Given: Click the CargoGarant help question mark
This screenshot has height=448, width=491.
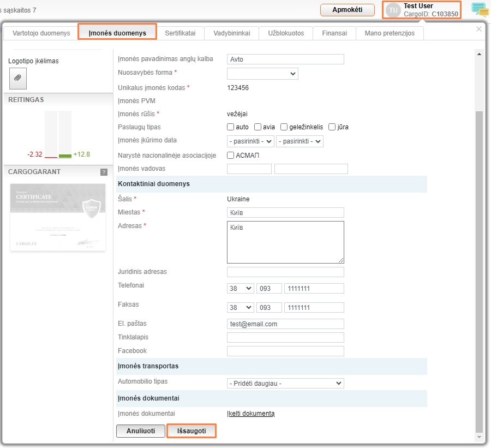Looking at the screenshot, I should [104, 172].
